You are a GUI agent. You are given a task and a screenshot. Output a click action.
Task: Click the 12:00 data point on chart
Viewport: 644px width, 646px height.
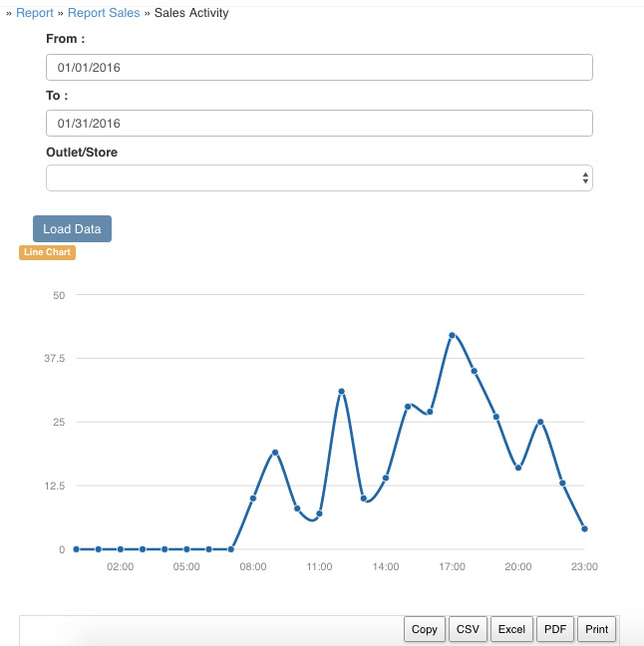tap(341, 392)
